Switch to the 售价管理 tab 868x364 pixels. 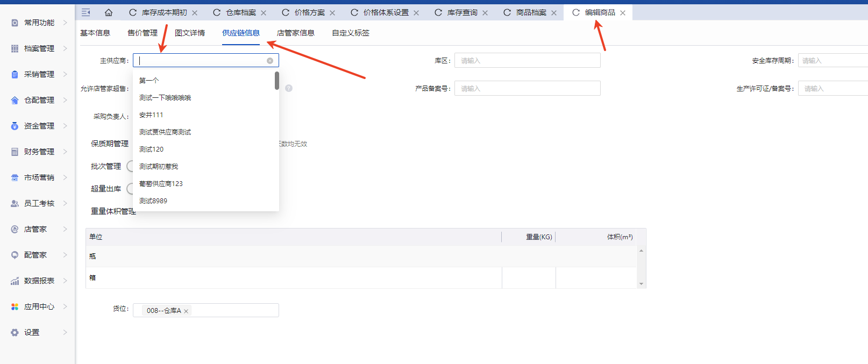click(143, 33)
